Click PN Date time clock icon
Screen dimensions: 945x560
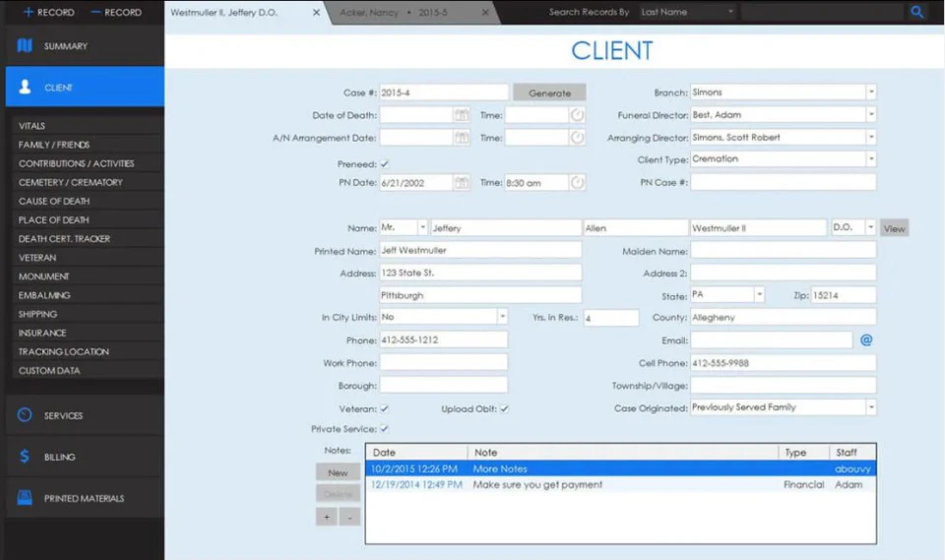point(577,183)
